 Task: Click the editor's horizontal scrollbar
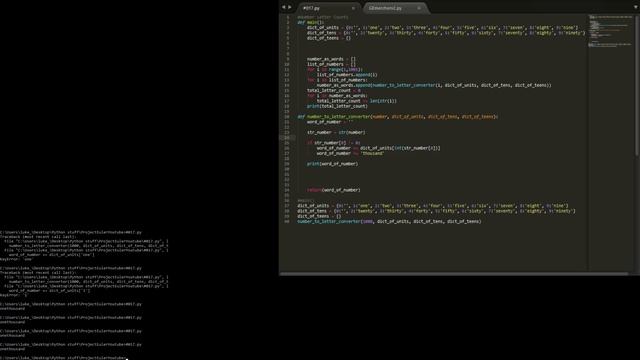(454, 274)
